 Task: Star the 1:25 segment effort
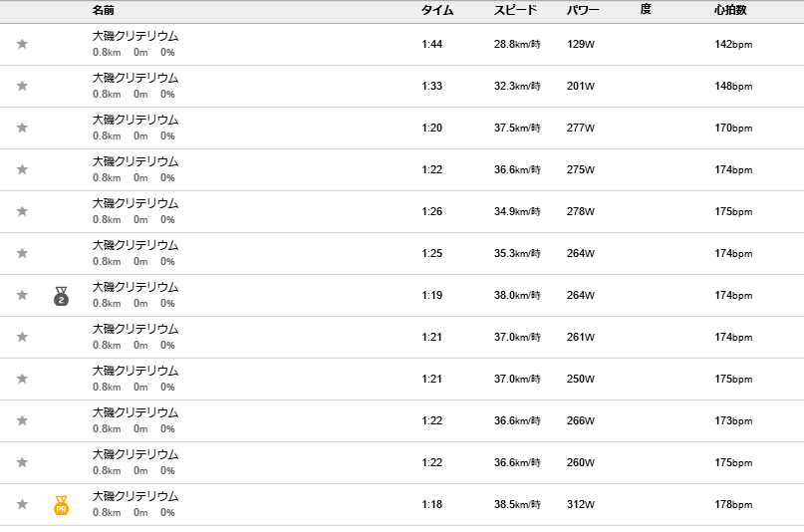(x=22, y=253)
